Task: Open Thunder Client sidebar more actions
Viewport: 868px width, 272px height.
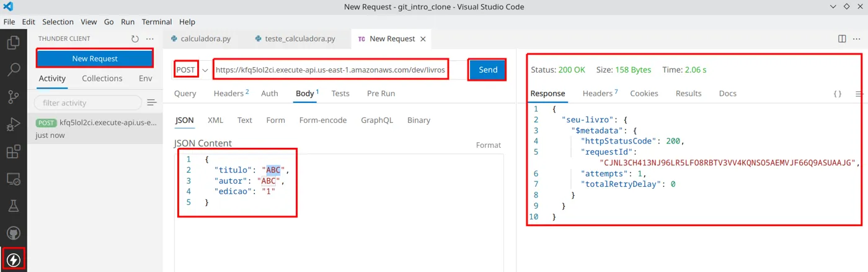Action: (150, 39)
